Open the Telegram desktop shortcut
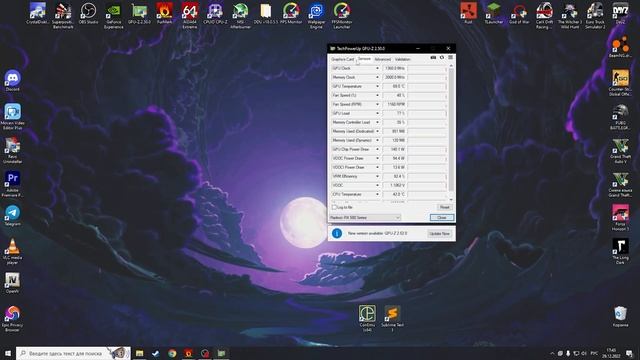 pos(13,216)
